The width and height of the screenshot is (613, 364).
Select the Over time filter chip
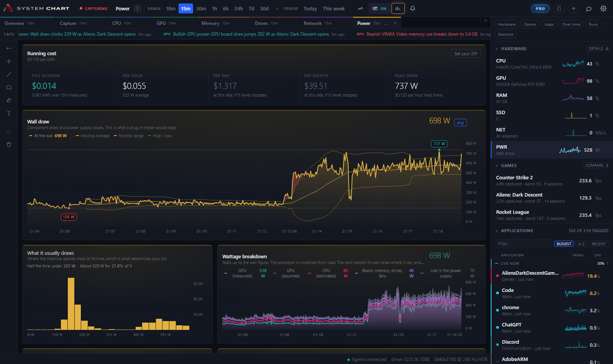pyautogui.click(x=571, y=25)
